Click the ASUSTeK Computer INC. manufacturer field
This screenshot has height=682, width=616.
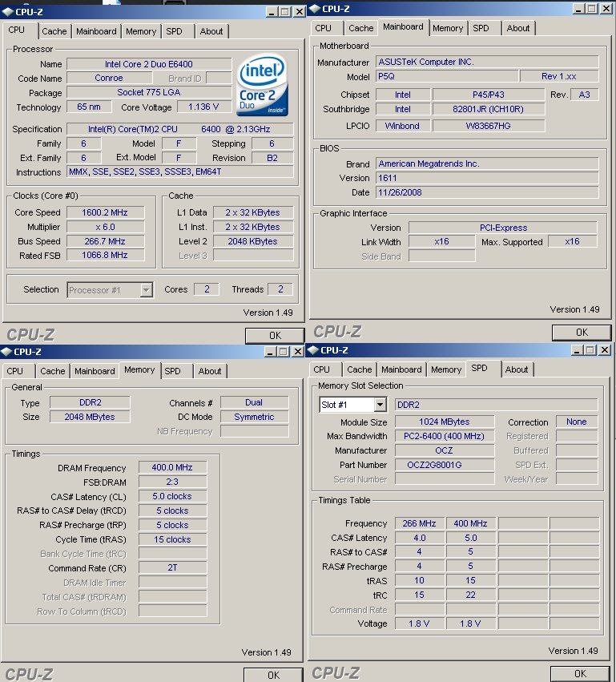[x=487, y=62]
